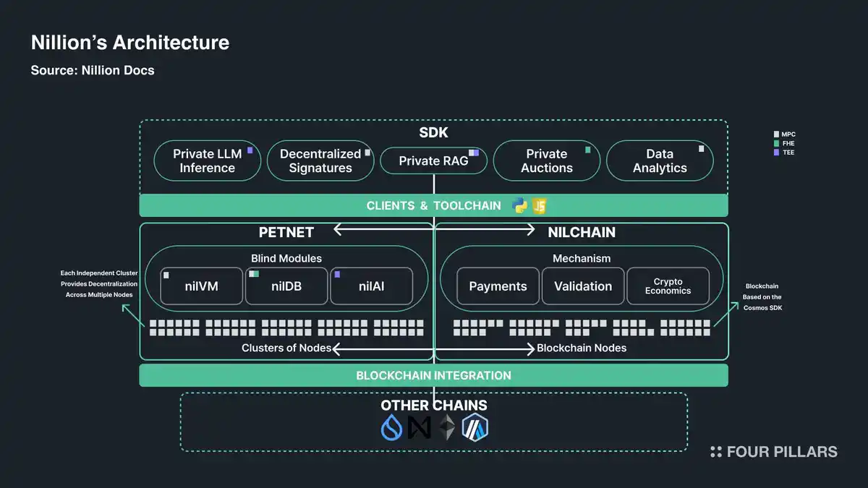The image size is (868, 488).
Task: Click the white MPC legend swatch
Action: click(x=776, y=134)
